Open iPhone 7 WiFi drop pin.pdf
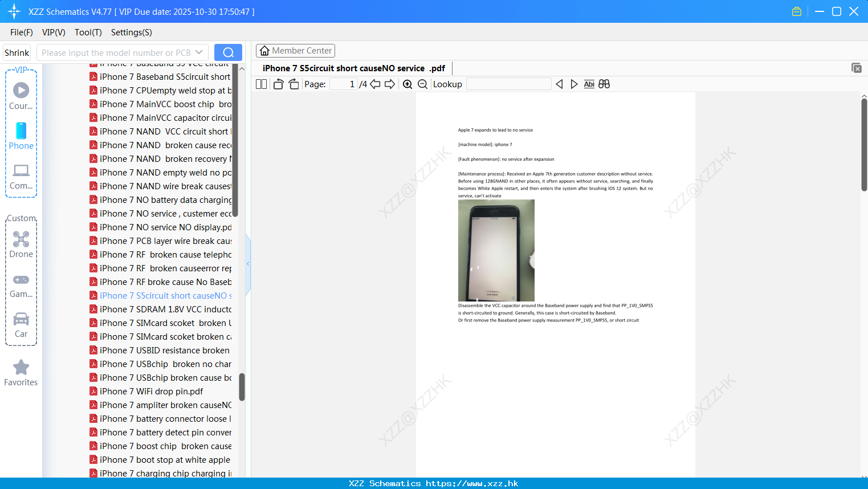 pos(146,392)
